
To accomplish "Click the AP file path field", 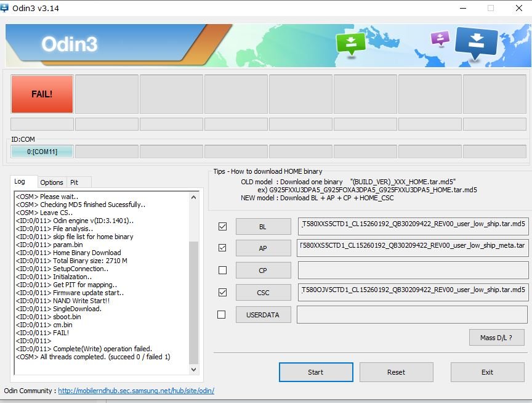I will pos(412,248).
